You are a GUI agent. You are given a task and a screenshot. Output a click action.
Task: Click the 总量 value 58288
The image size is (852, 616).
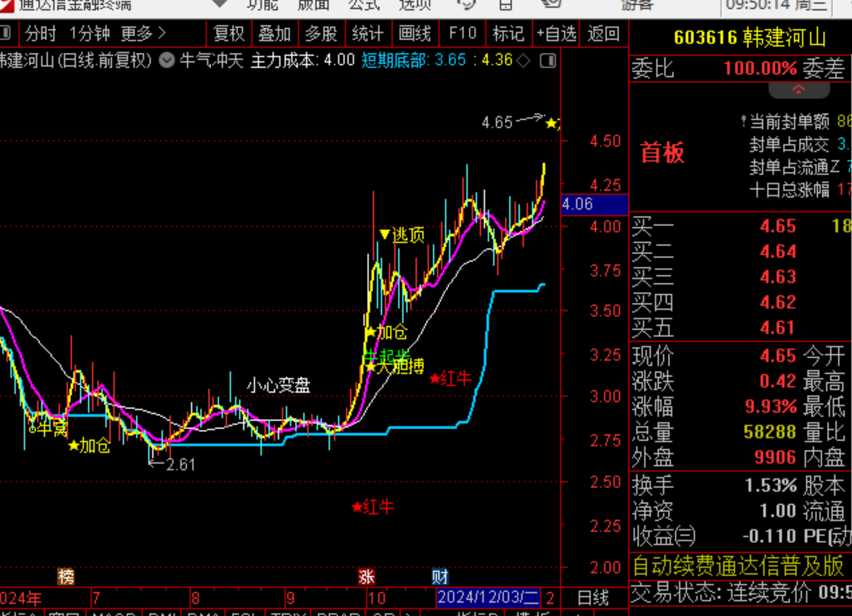click(770, 432)
